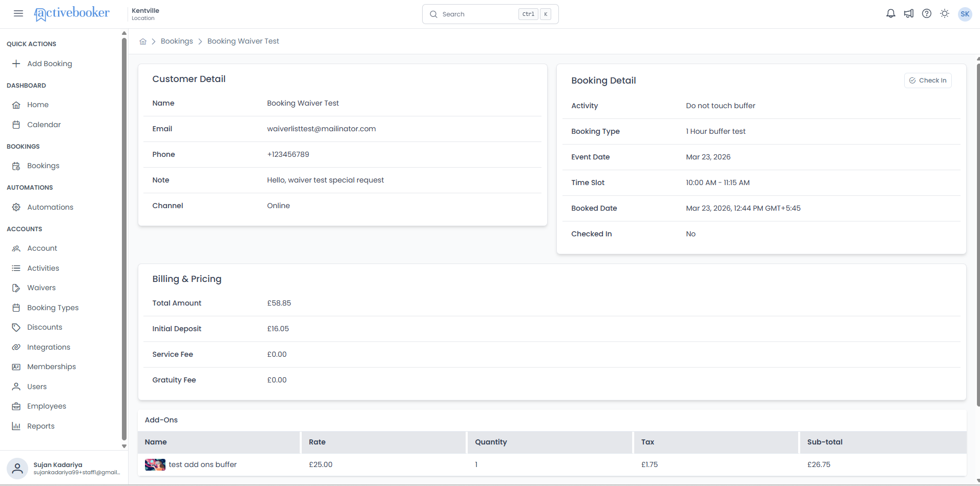Click the activebooker logo
980x486 pixels.
(72, 14)
